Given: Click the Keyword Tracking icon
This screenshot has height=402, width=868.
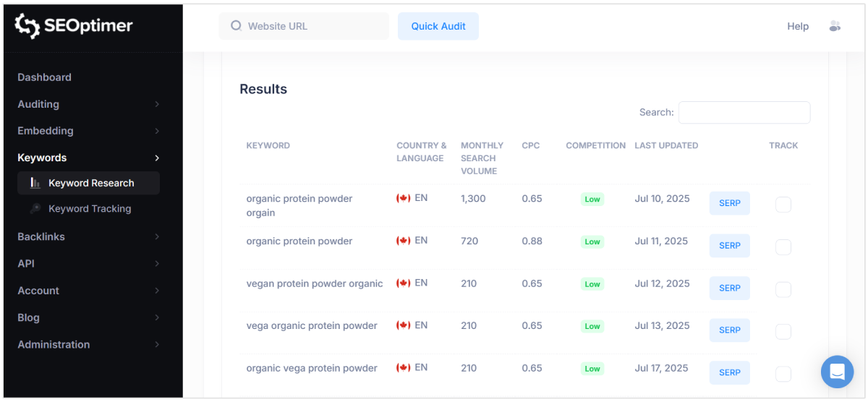Looking at the screenshot, I should (35, 208).
